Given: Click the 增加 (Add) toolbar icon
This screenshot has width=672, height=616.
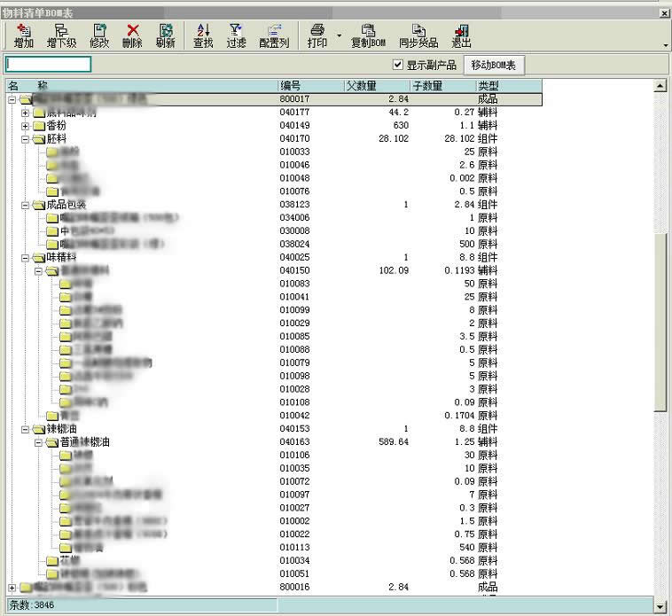Looking at the screenshot, I should (x=24, y=35).
